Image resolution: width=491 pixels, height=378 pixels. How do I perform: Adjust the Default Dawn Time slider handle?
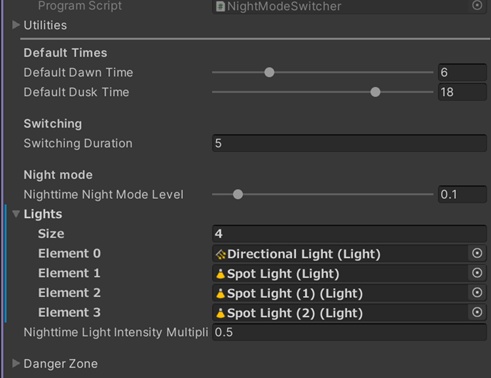pyautogui.click(x=269, y=72)
